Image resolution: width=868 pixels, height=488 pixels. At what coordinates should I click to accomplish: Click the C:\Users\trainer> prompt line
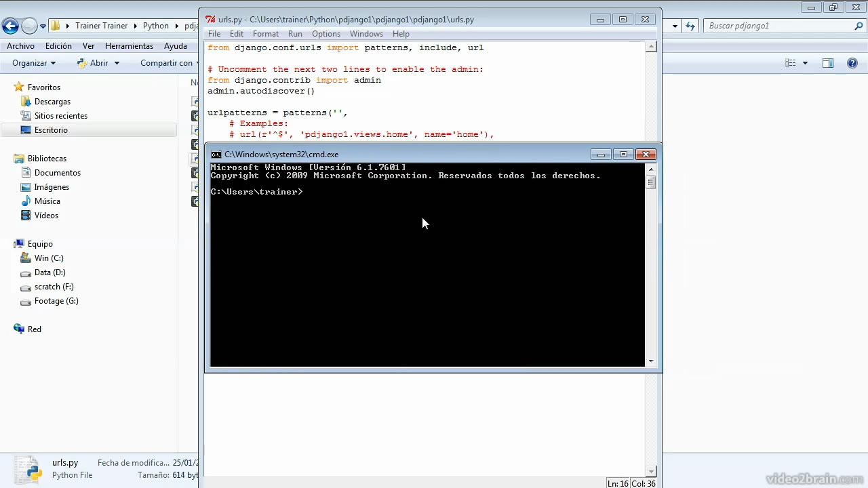pos(257,192)
